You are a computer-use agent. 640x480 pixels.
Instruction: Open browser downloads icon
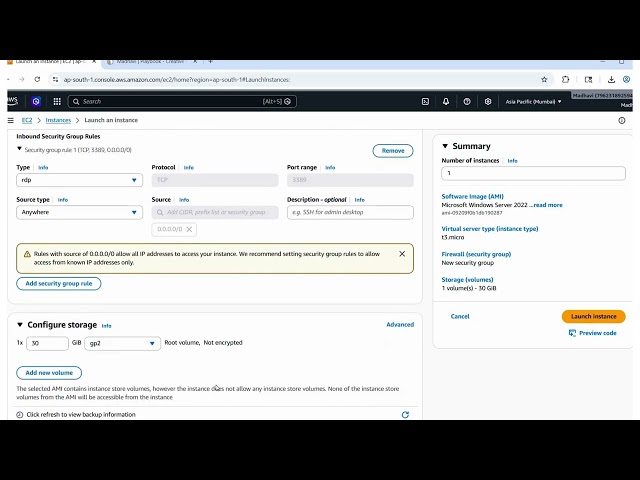[x=611, y=80]
